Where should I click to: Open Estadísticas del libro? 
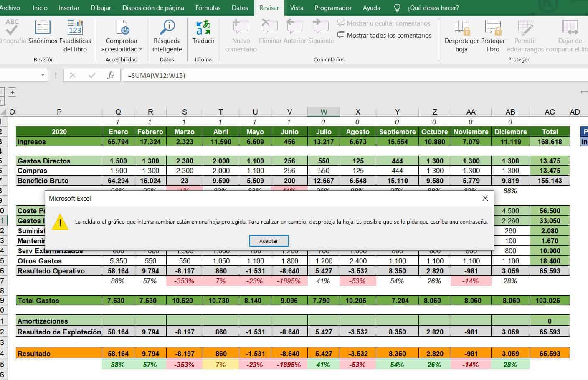75,36
